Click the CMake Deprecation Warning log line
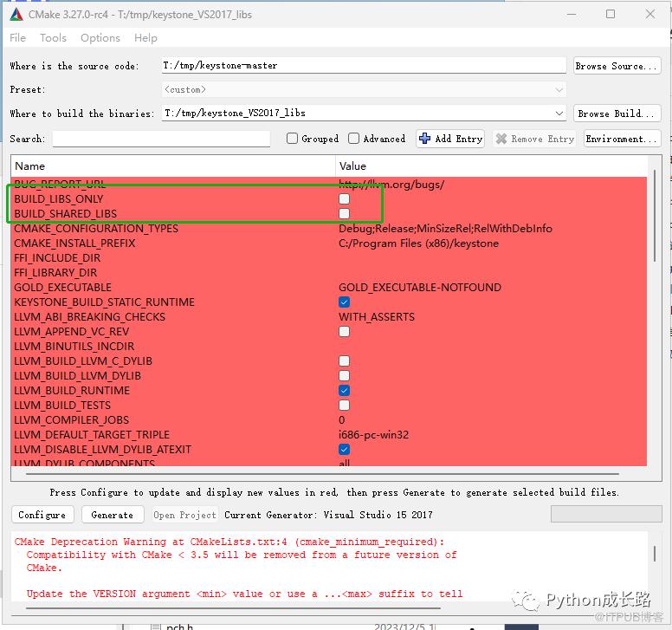Image resolution: width=672 pixels, height=630 pixels. pyautogui.click(x=229, y=542)
